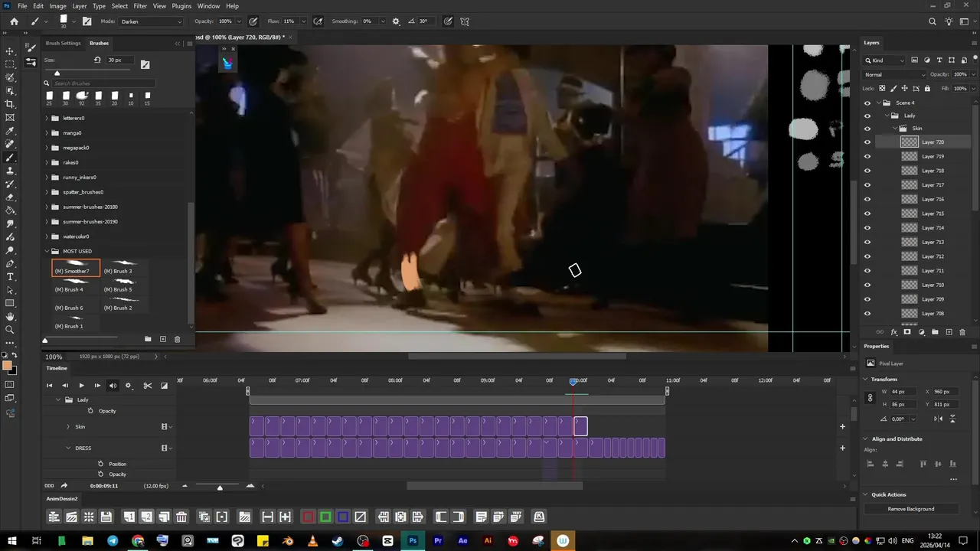Toggle Scene 4 group visibility
This screenshot has height=551, width=980.
tap(867, 103)
